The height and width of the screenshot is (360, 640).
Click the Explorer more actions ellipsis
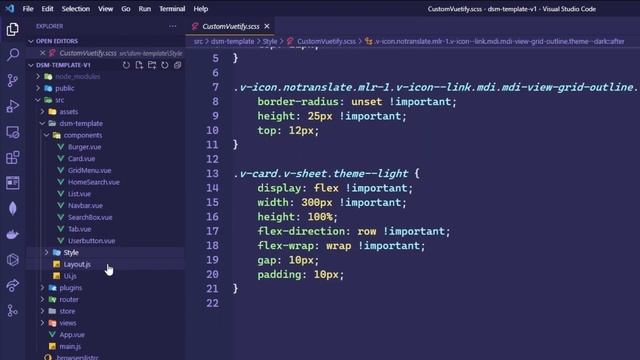point(172,26)
